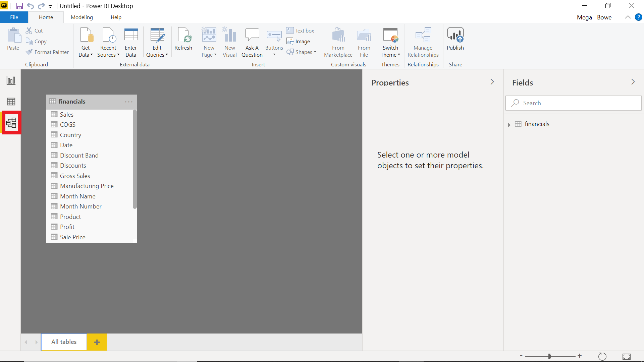Open the financials table options ellipsis

coord(129,102)
